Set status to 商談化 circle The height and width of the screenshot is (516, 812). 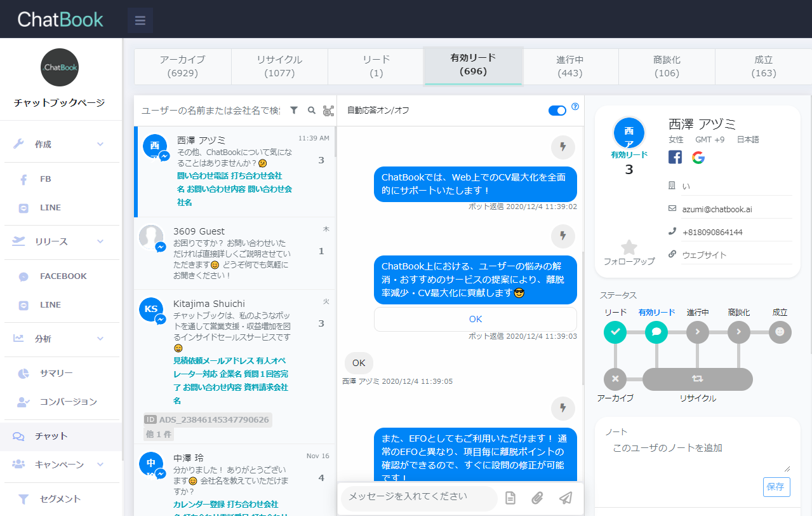[739, 332]
